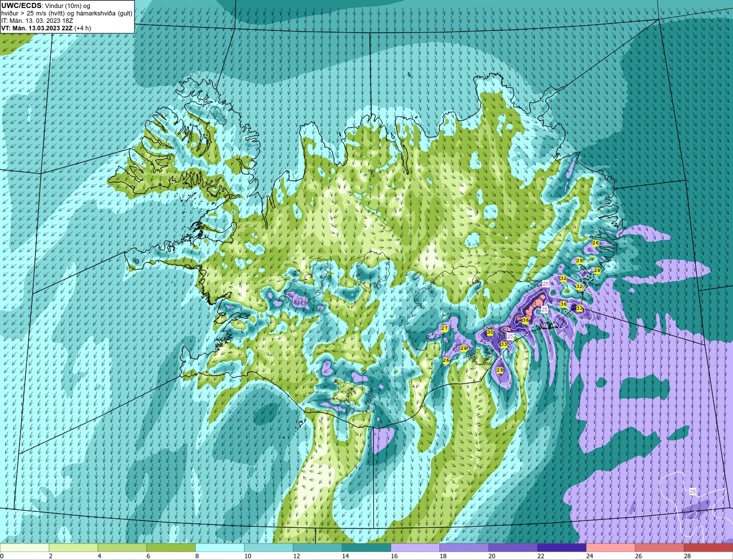This screenshot has height=560, width=733.
Task: Click the teal 12–14 m/s legend swatch
Action: click(317, 547)
